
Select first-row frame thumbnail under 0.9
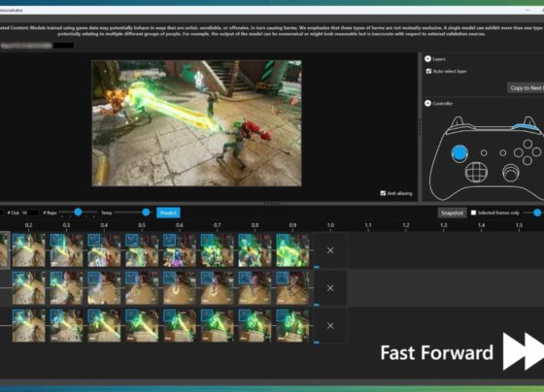pos(292,250)
